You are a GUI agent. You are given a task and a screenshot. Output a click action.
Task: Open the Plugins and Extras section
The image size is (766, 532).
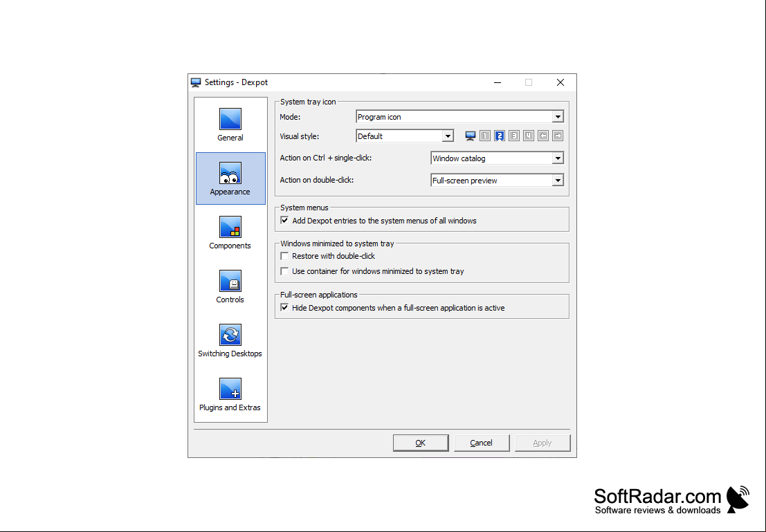coord(230,395)
